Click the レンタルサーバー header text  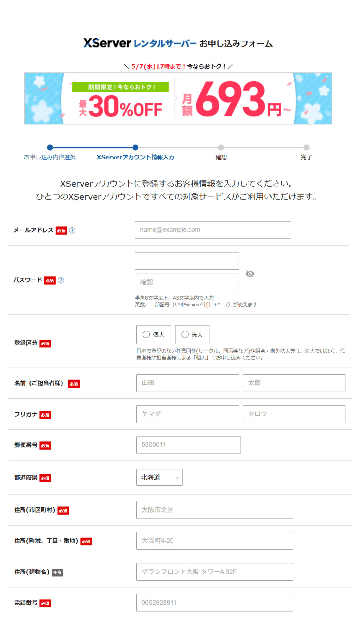coord(165,44)
